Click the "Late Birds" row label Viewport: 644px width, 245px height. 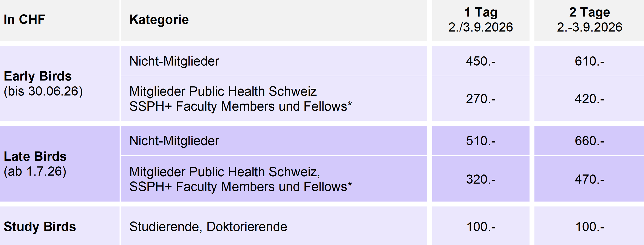(35, 157)
